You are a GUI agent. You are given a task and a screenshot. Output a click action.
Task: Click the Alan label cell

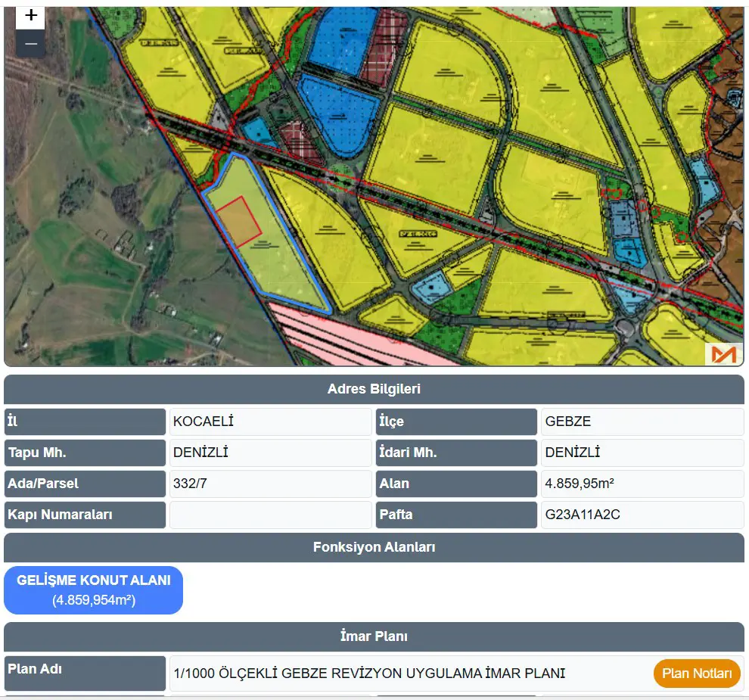pos(456,484)
